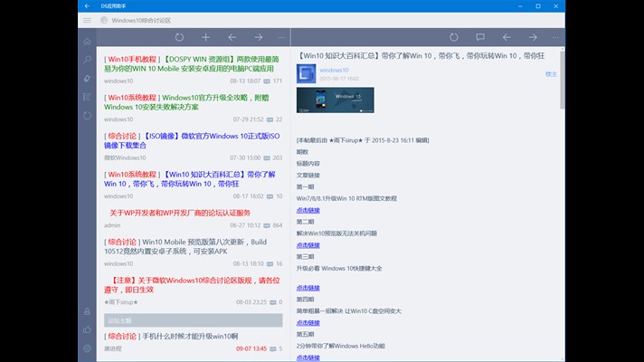Click thumbs-up icon in sidebar

point(87,329)
